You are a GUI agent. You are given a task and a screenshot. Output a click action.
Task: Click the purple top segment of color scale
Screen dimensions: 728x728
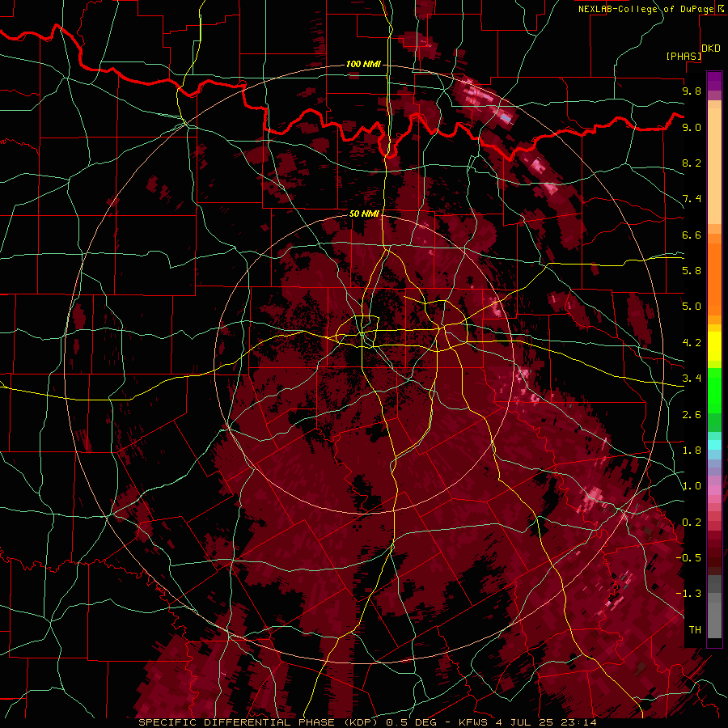pyautogui.click(x=714, y=81)
